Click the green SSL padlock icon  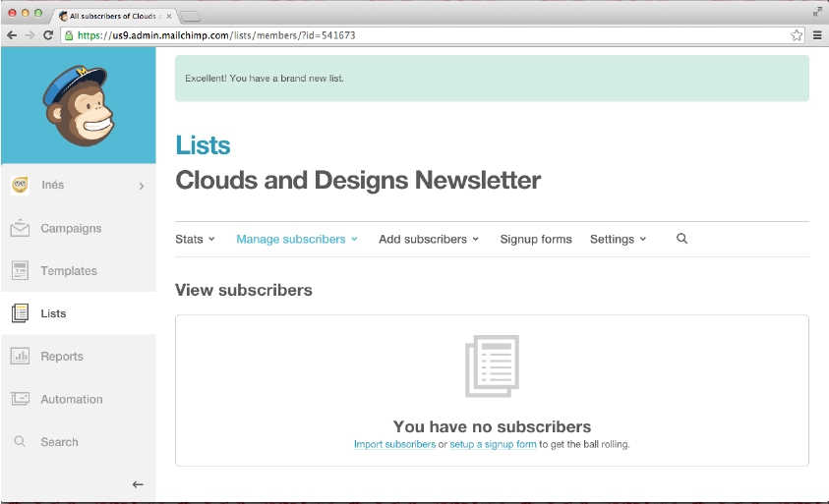click(x=69, y=35)
